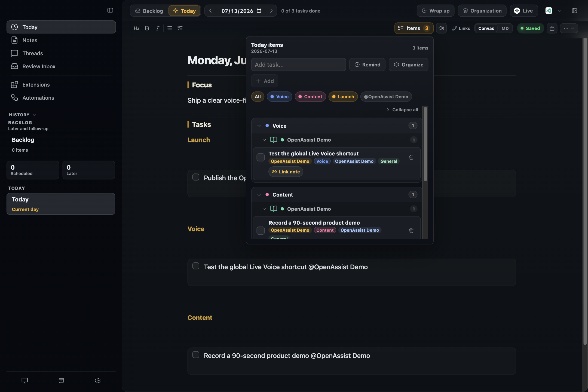Tick the Publish task checkbox in canvas
Viewport: 588px width, 392px height.
(x=196, y=177)
